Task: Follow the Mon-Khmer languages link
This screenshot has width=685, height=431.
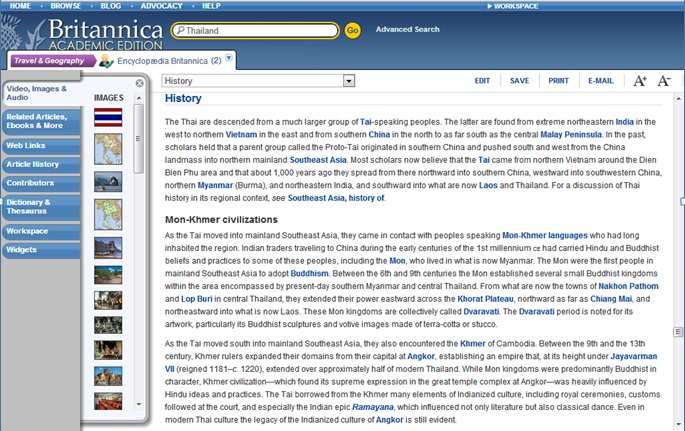Action: 545,235
